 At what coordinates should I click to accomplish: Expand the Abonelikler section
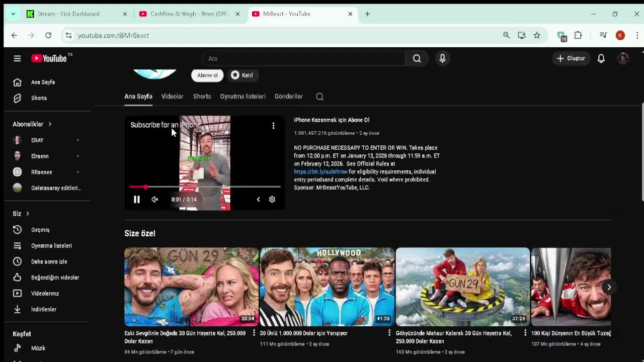point(32,124)
